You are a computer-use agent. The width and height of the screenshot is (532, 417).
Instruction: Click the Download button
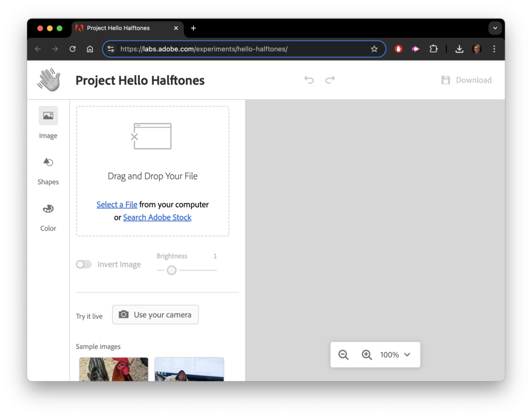click(x=466, y=80)
